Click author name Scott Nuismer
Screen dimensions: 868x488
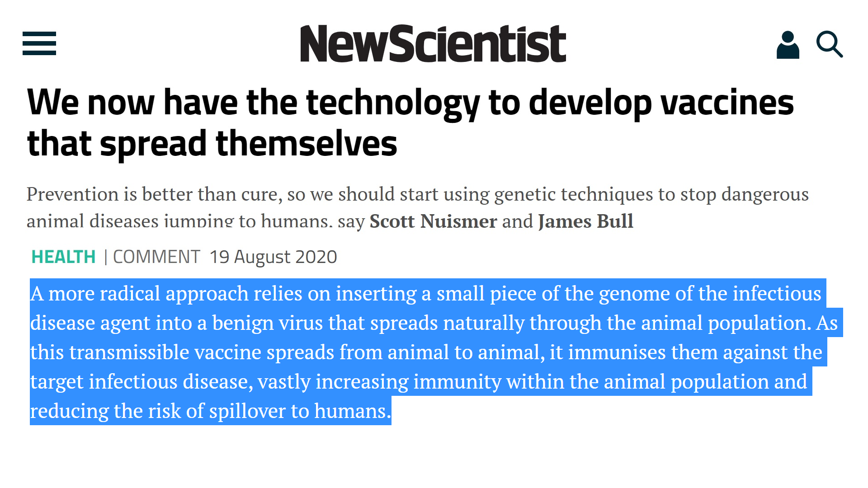point(433,221)
